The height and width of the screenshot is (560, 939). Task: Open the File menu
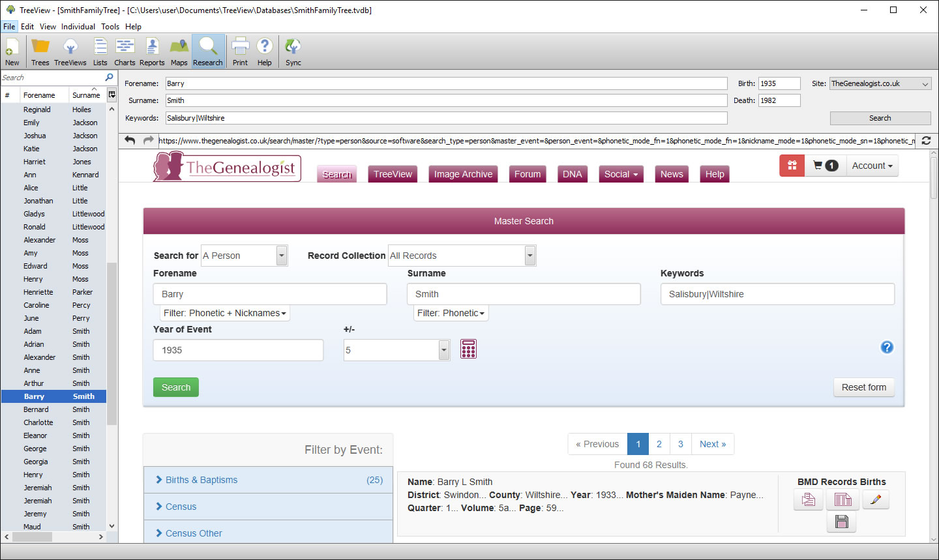[9, 27]
